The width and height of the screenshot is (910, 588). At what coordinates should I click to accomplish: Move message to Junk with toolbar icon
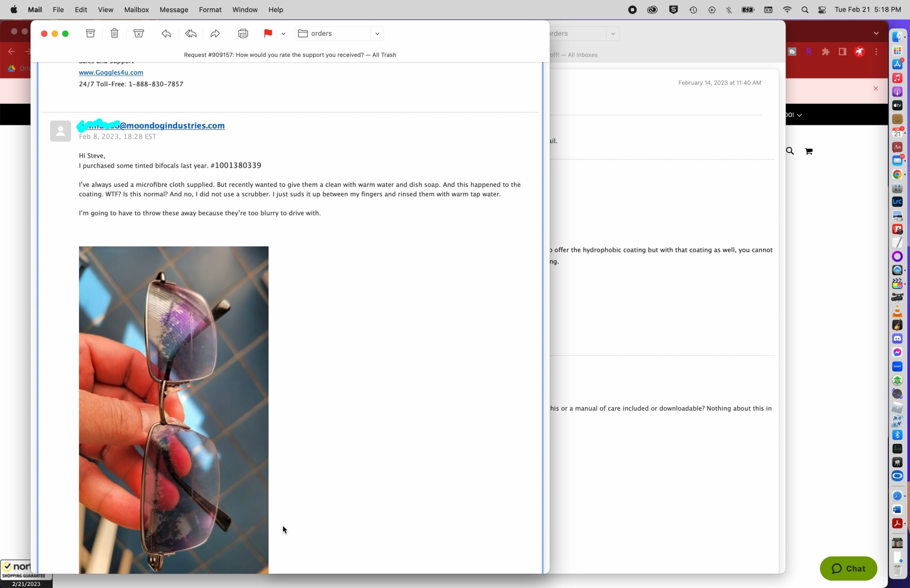point(139,34)
